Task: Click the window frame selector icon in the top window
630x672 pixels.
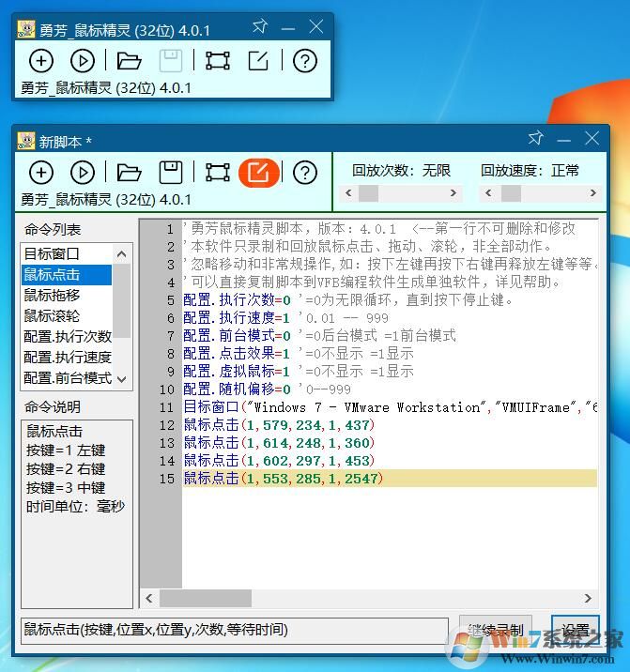Action: point(218,60)
